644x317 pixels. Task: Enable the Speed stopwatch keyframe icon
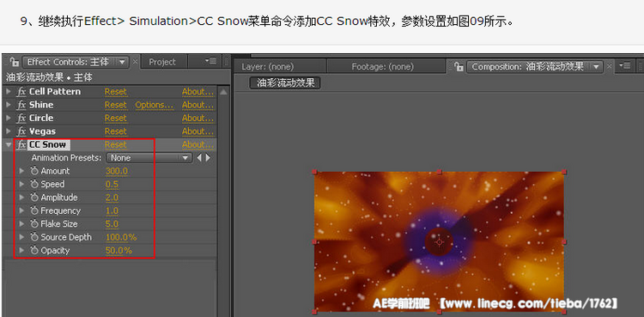pyautogui.click(x=34, y=184)
